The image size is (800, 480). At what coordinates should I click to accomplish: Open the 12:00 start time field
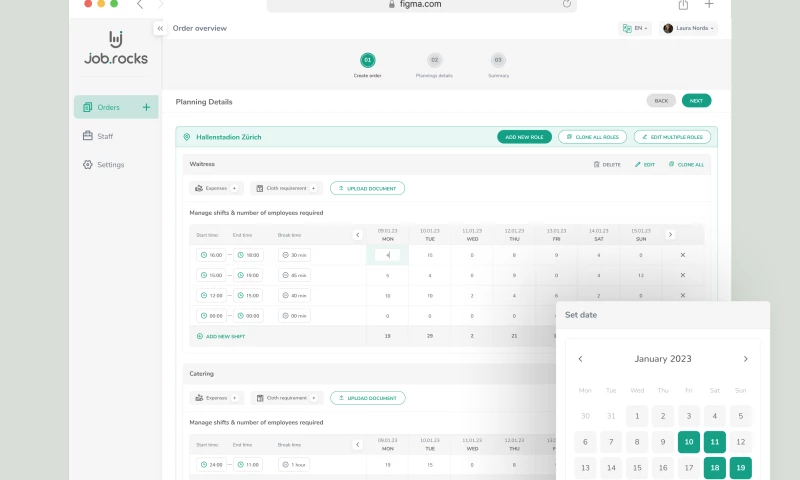tap(211, 295)
